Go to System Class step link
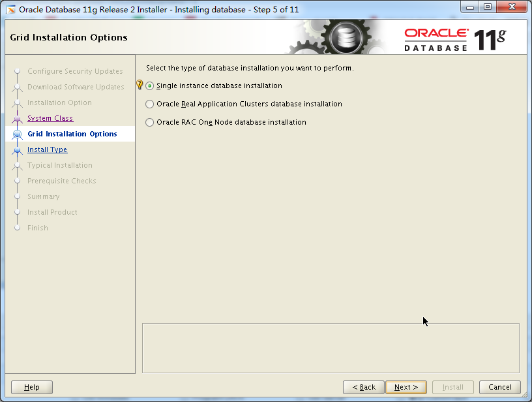The width and height of the screenshot is (532, 402). click(50, 118)
